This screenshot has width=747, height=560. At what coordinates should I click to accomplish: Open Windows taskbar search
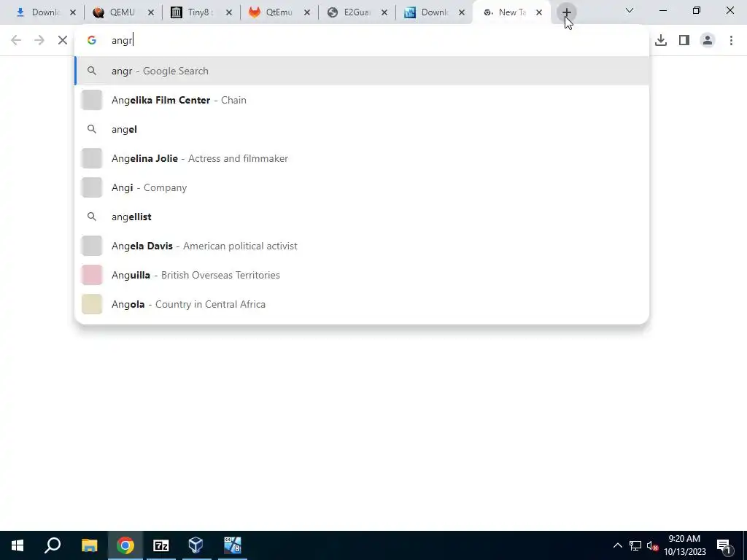pyautogui.click(x=53, y=545)
